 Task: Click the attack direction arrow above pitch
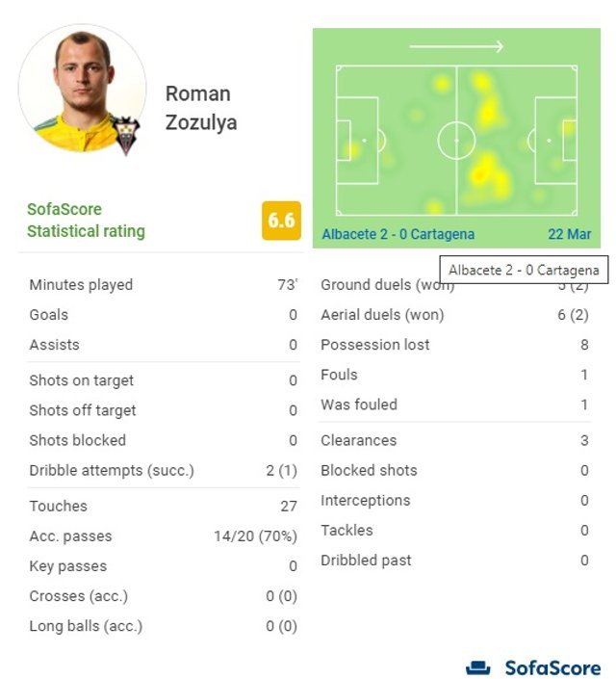click(x=456, y=46)
